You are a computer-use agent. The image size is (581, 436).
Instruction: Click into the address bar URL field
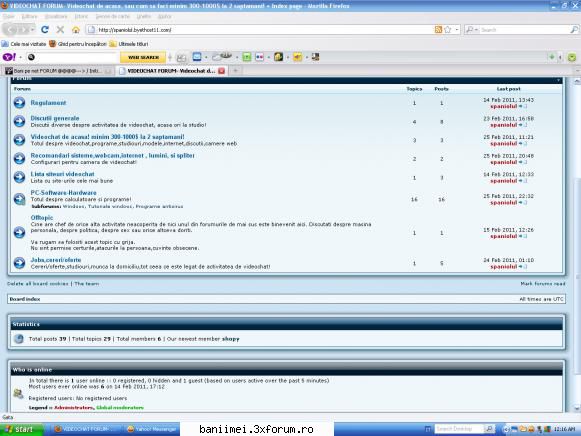(259, 30)
